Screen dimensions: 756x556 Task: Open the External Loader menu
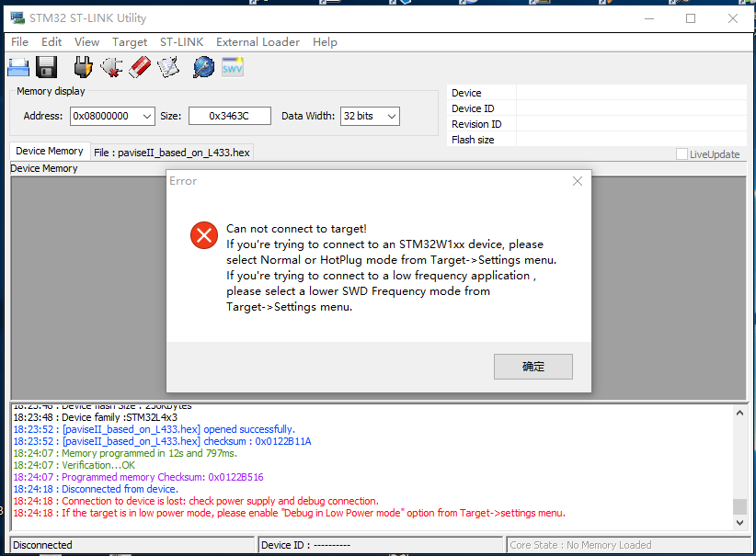click(258, 42)
